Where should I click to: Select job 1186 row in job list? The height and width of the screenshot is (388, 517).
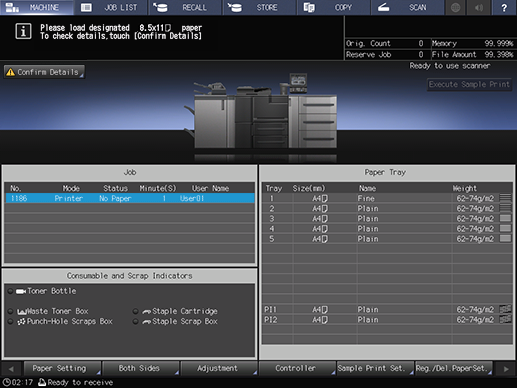point(130,198)
